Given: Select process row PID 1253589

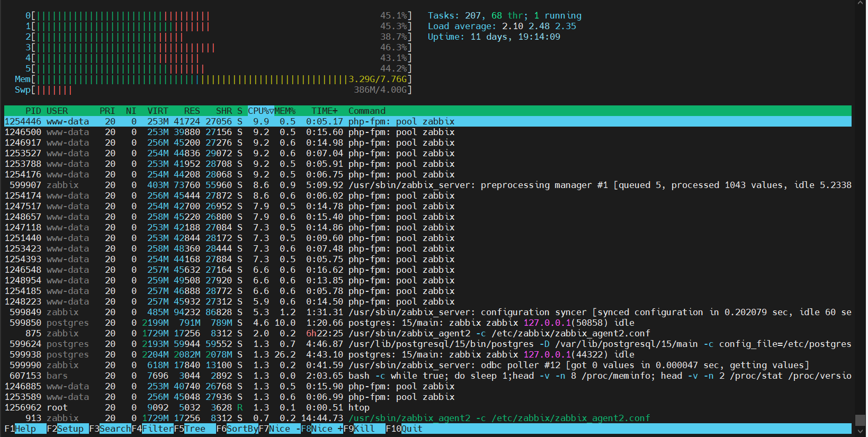Looking at the screenshot, I should tap(428, 397).
